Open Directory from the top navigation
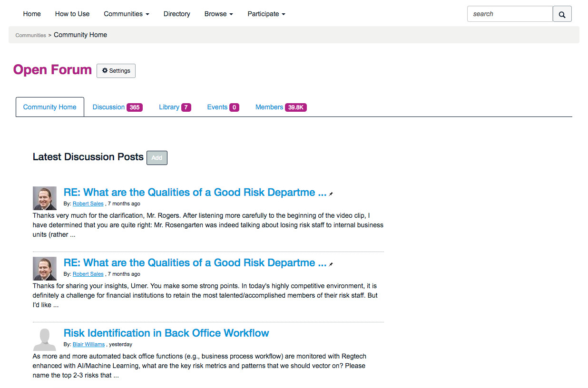 click(177, 14)
